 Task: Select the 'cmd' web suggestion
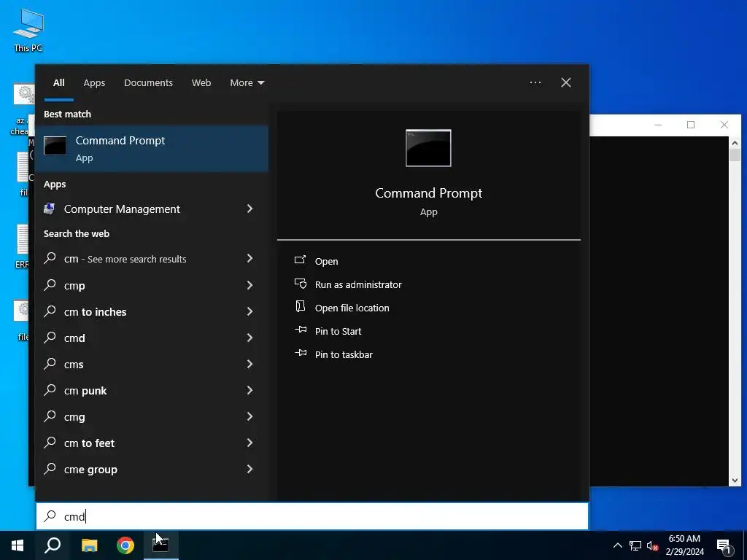74,338
